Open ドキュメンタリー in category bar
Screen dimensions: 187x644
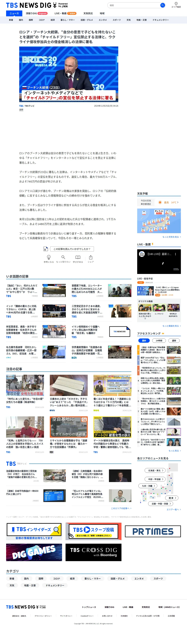161,20
